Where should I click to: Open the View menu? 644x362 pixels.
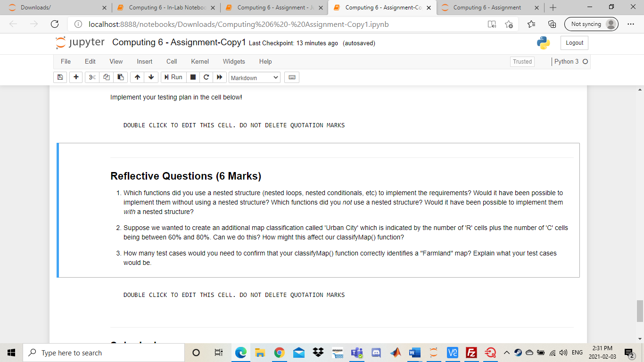116,61
